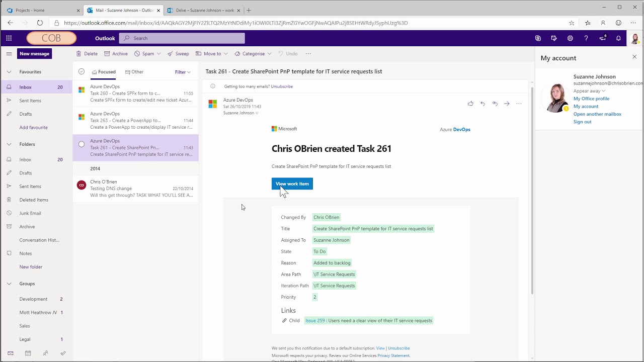Like the message with thumbs up icon
This screenshot has height=362, width=644.
[x=470, y=104]
